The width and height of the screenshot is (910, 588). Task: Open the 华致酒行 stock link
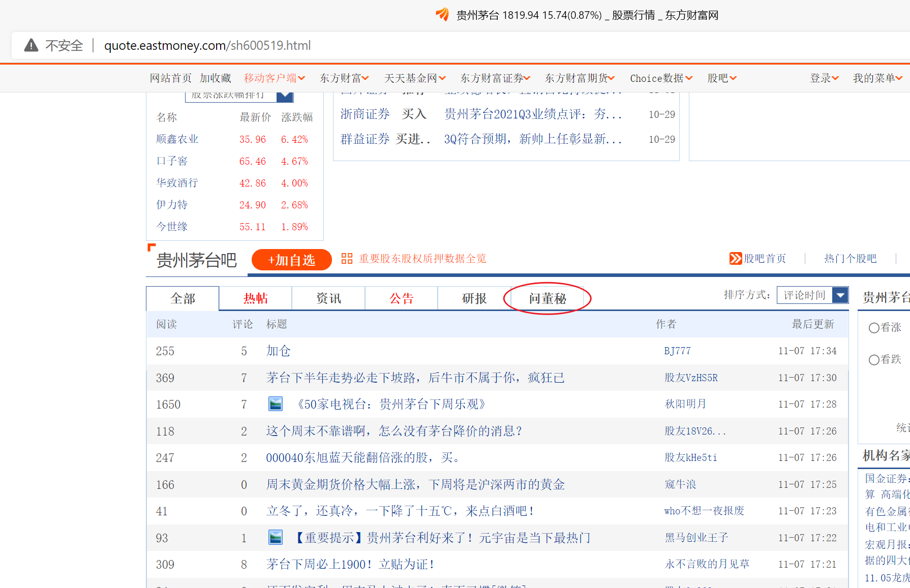[177, 183]
